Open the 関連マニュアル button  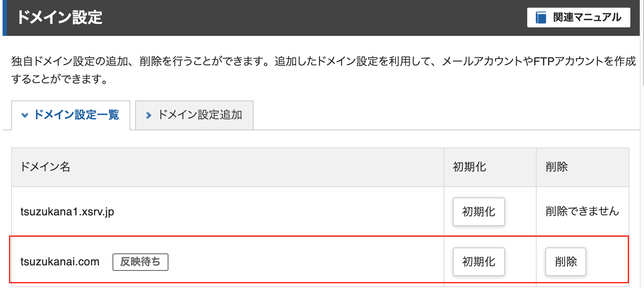[579, 18]
